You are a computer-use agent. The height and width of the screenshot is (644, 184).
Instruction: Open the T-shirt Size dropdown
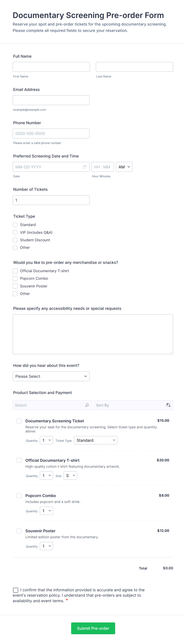tap(70, 475)
